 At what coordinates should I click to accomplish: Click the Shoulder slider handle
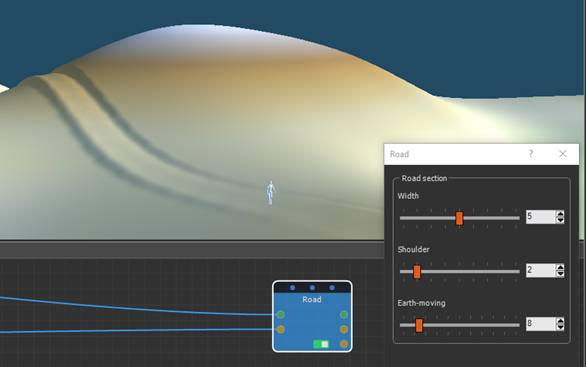pyautogui.click(x=417, y=272)
